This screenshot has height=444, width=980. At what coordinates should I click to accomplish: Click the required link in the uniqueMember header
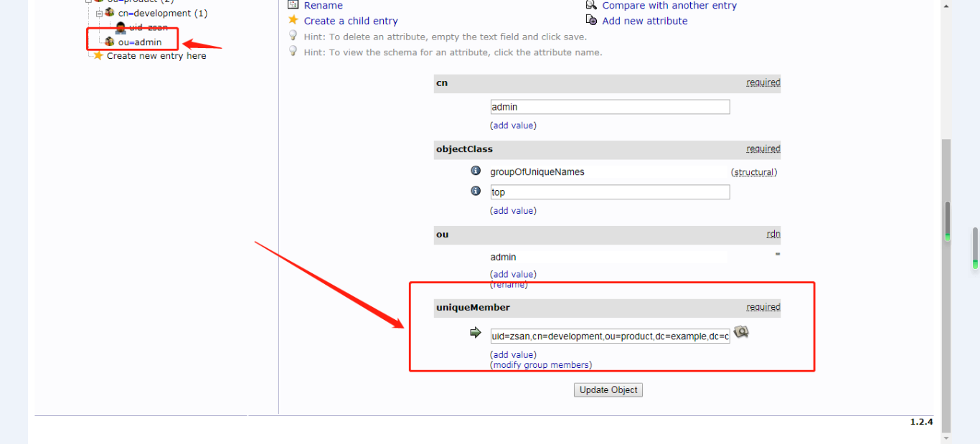pos(763,307)
